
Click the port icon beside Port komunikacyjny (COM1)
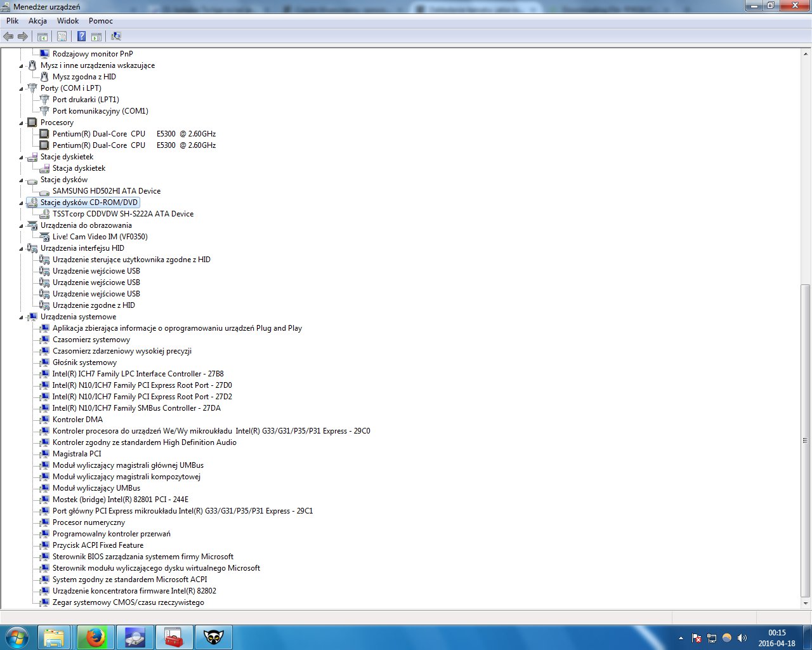(x=44, y=111)
